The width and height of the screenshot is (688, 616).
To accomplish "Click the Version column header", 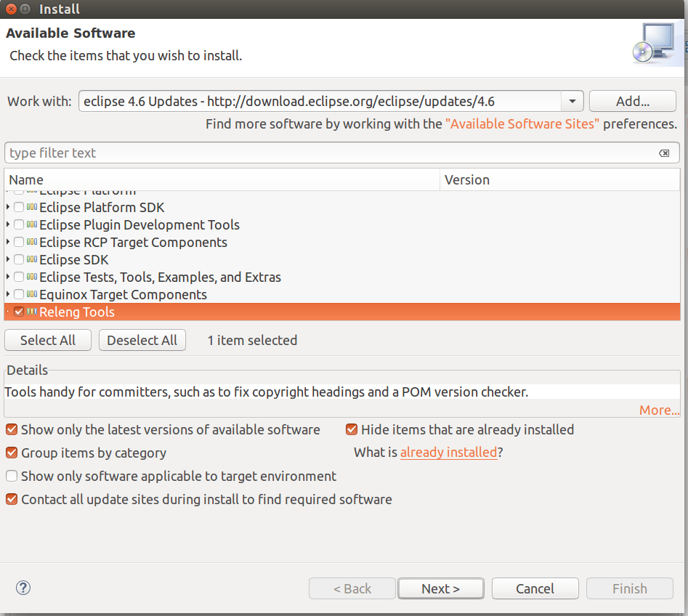I will tap(560, 180).
